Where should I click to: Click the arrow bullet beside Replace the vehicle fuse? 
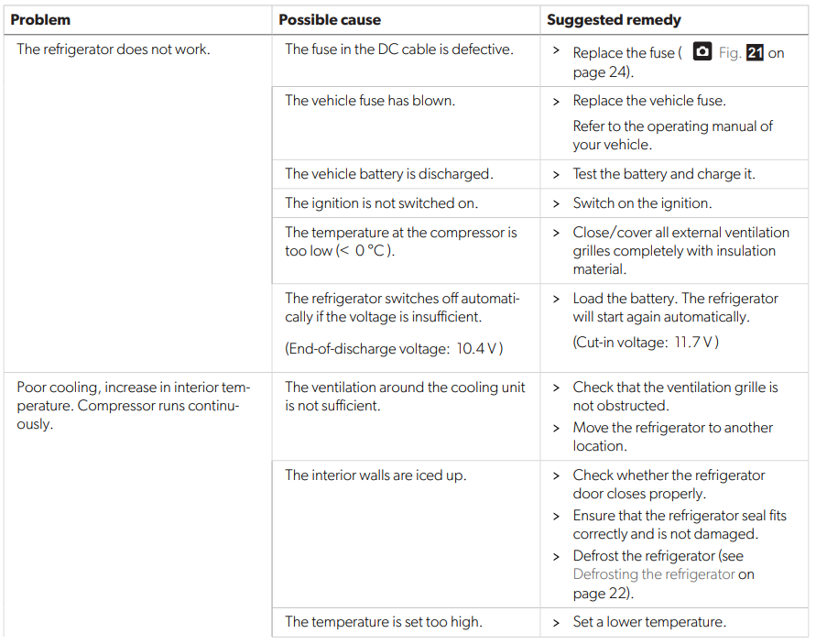tap(557, 101)
